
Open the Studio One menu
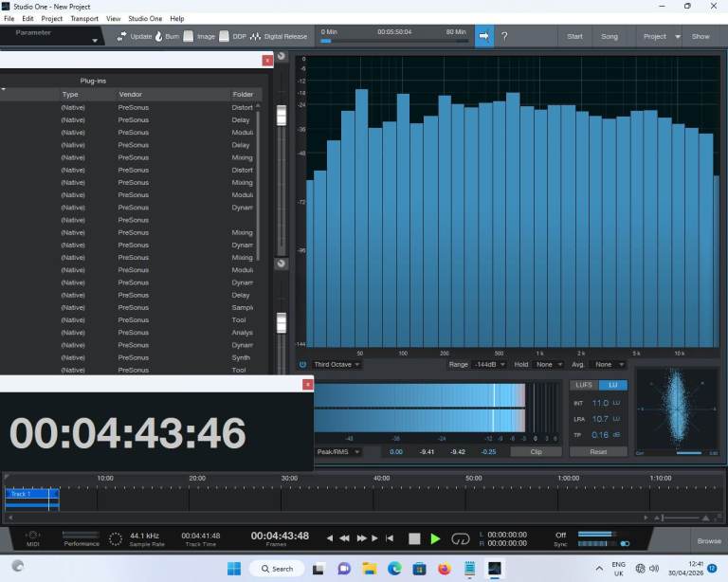[x=144, y=19]
